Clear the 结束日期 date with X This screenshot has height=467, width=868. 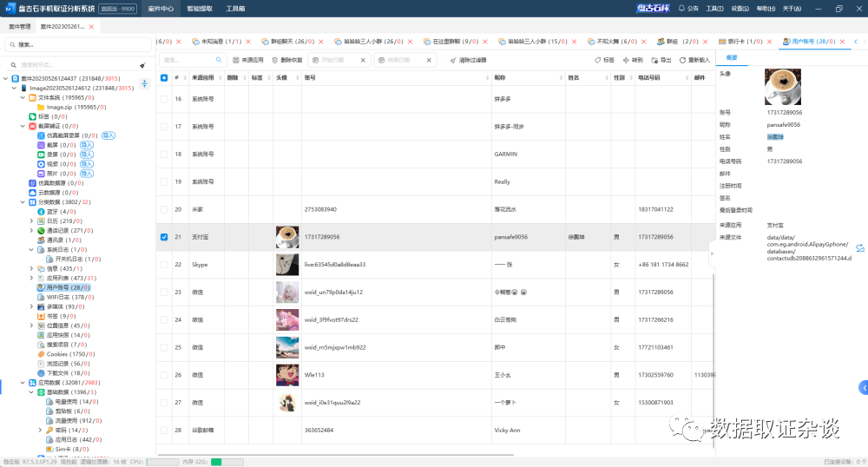click(429, 60)
